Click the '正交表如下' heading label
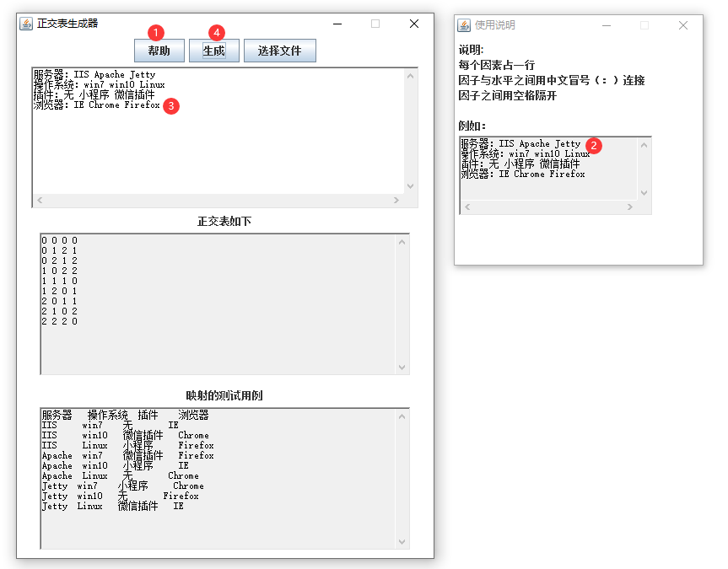Screen dimensions: 728x569 pos(224,222)
